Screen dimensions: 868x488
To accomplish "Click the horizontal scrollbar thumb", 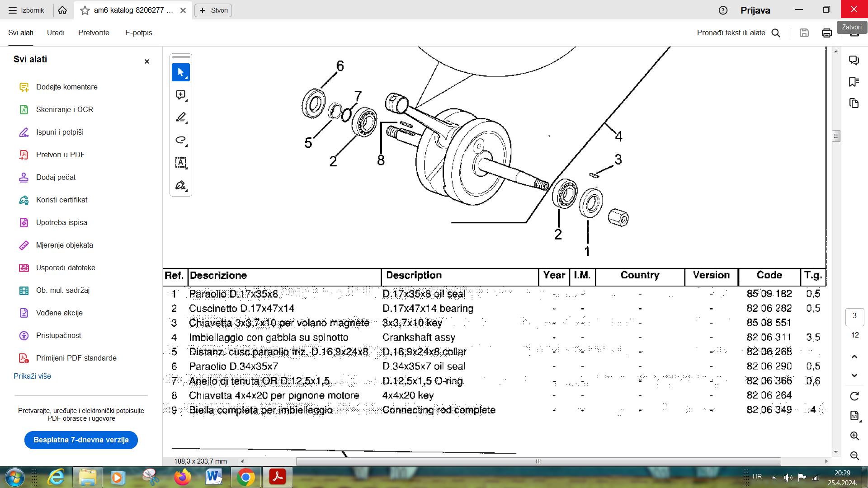I will point(538,461).
